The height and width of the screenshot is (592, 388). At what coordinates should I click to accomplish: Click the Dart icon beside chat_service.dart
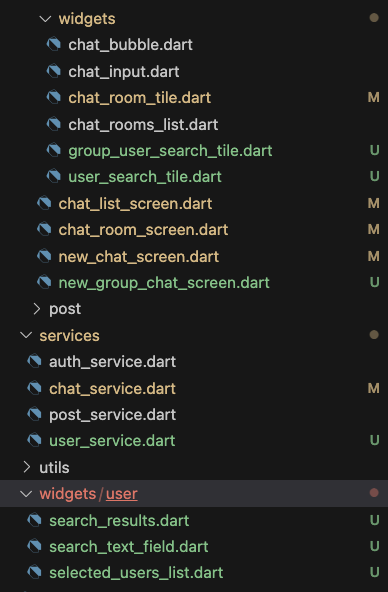pyautogui.click(x=34, y=388)
